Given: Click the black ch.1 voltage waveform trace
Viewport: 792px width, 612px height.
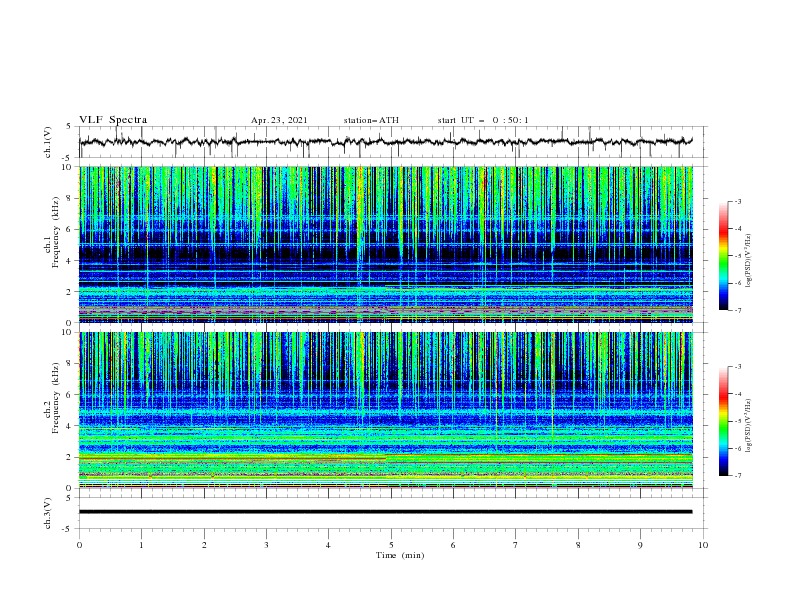Looking at the screenshot, I should point(385,142).
